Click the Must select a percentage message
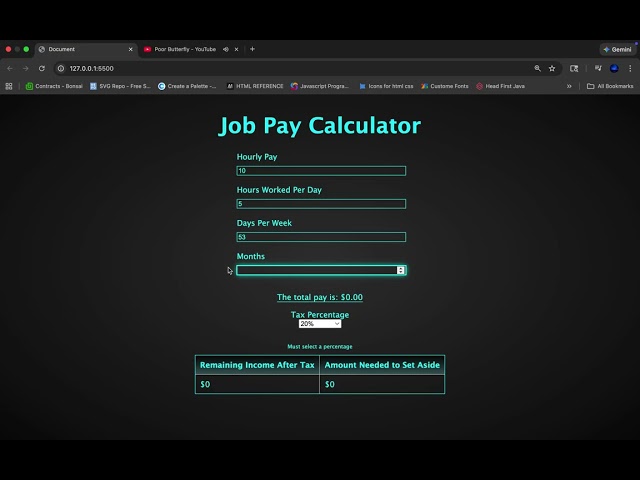The width and height of the screenshot is (640, 480). (320, 347)
